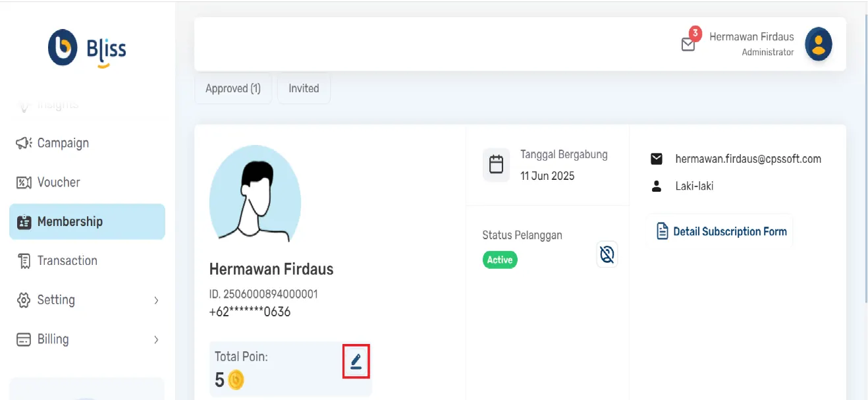Click the gold coin icon beside points
This screenshot has width=868, height=400.
pyautogui.click(x=236, y=380)
